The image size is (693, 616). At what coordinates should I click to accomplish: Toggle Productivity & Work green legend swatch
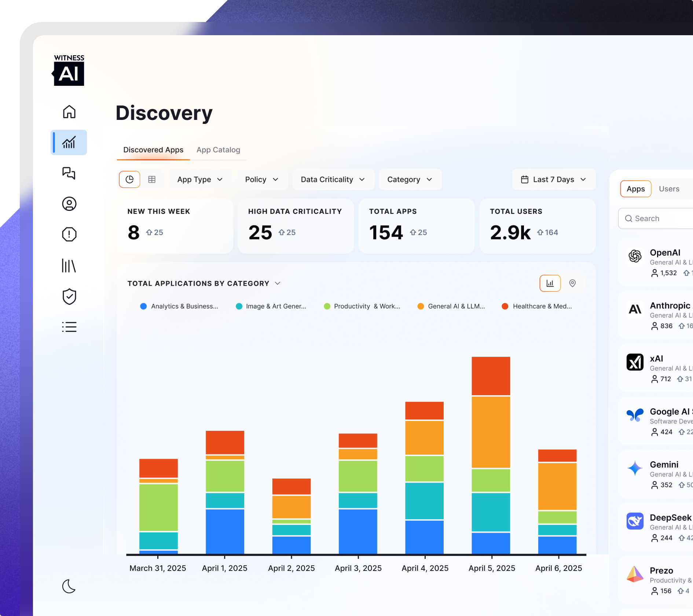click(327, 306)
